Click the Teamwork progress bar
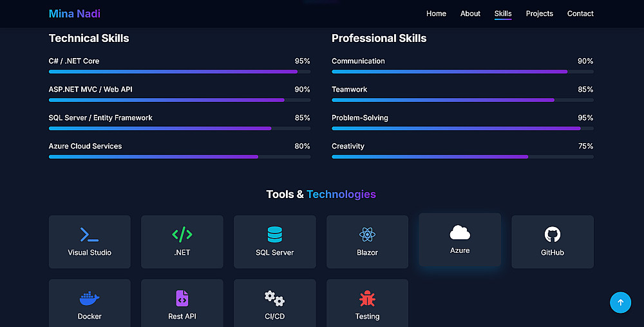644x327 pixels. point(462,100)
